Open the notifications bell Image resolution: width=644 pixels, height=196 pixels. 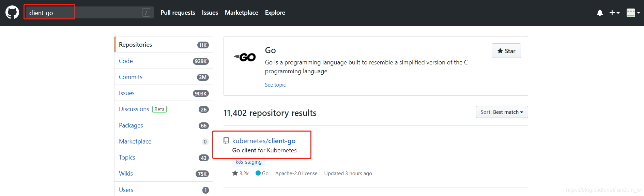click(600, 13)
